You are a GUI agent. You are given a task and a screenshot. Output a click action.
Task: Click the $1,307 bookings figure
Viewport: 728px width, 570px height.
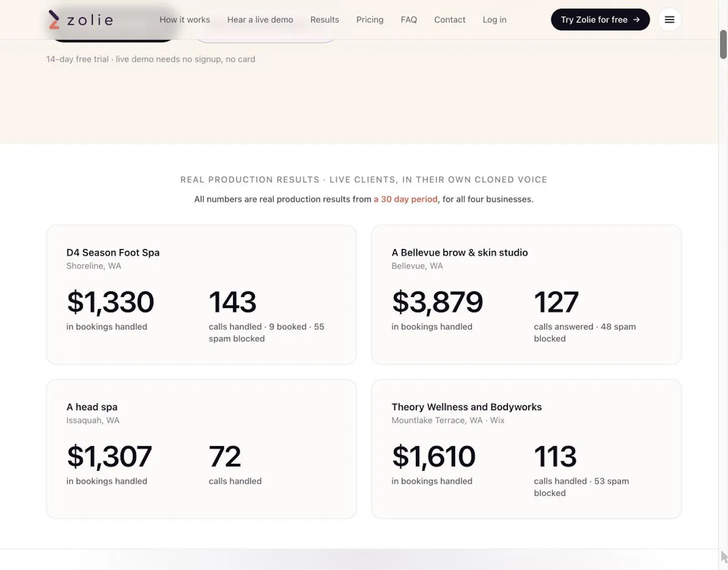[x=109, y=456]
